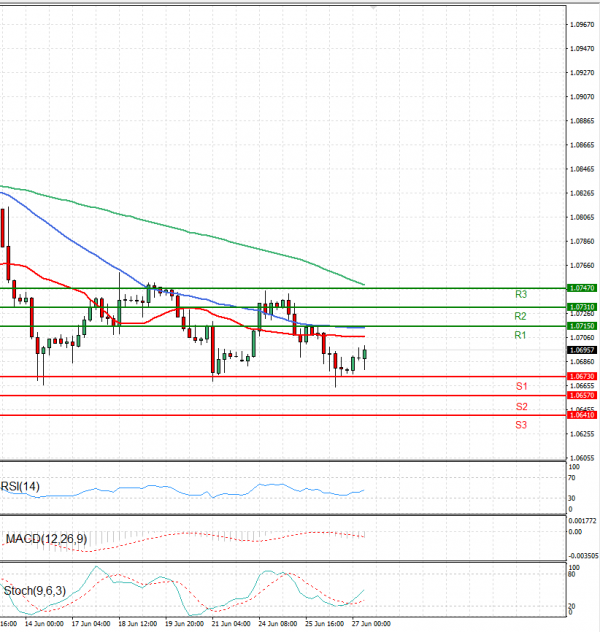The height and width of the screenshot is (632, 600).
Task: Click the latest green candlestick at 27 Jun
Action: pyautogui.click(x=365, y=354)
